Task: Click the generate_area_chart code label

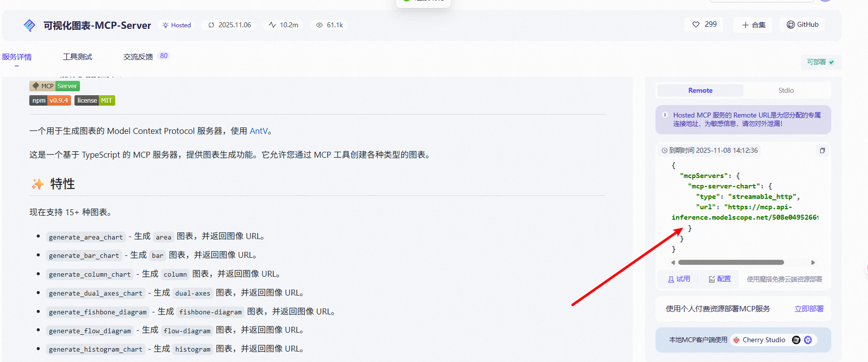Action: tap(85, 237)
